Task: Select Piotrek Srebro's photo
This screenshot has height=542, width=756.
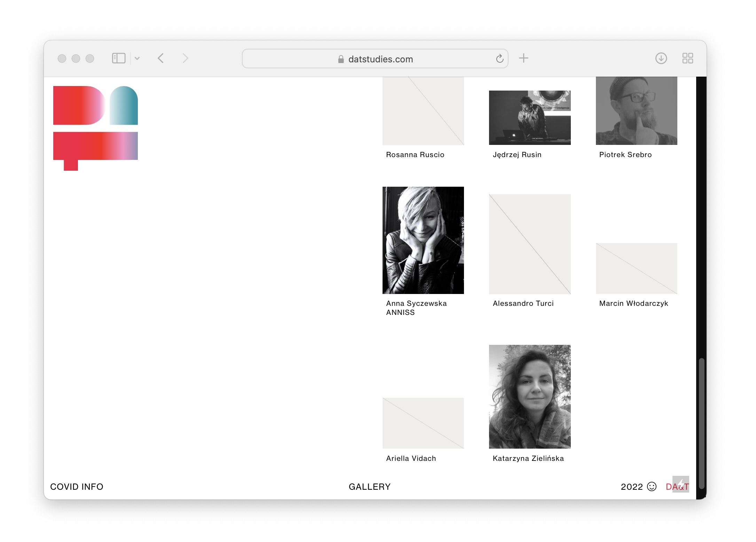Action: pos(636,110)
